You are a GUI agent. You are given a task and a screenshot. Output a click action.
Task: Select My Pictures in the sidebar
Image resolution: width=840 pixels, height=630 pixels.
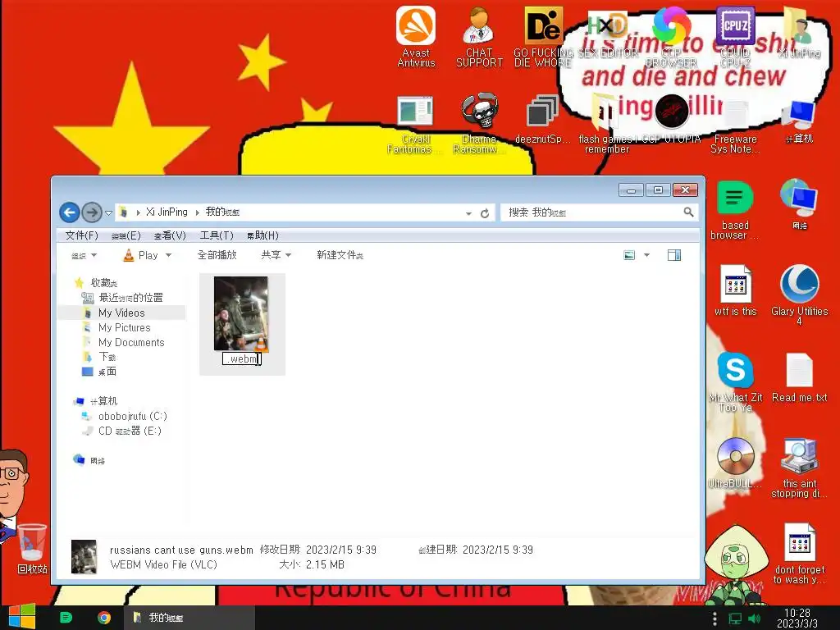pyautogui.click(x=125, y=327)
